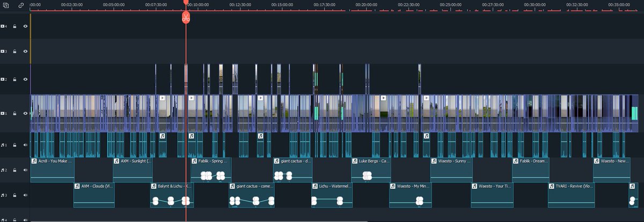Click music note icon on Waesto New clip
The width and height of the screenshot is (644, 222).
pos(597,161)
